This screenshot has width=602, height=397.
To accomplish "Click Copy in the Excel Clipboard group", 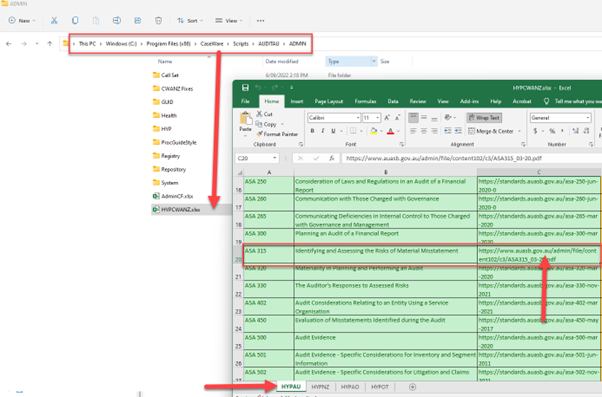I will [x=266, y=124].
